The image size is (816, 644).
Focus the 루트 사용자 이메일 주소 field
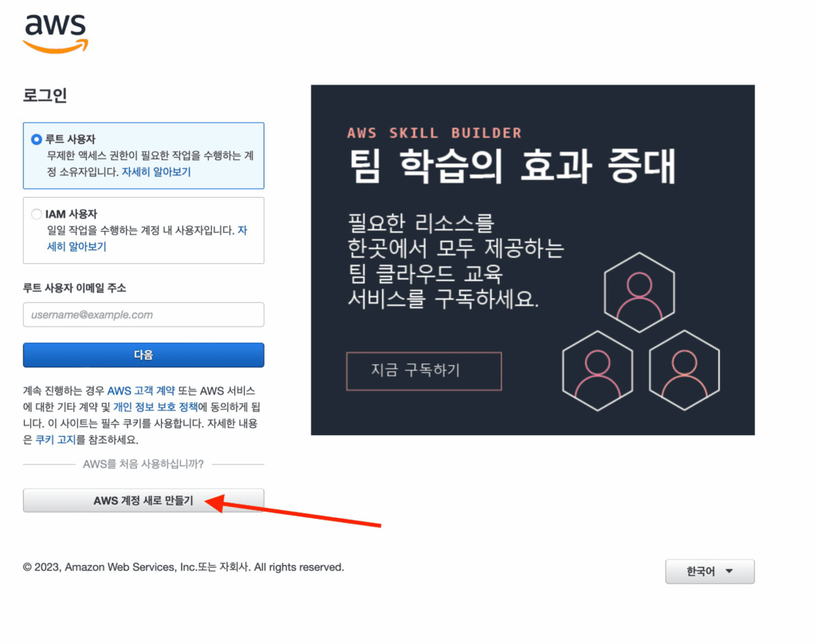[143, 315]
